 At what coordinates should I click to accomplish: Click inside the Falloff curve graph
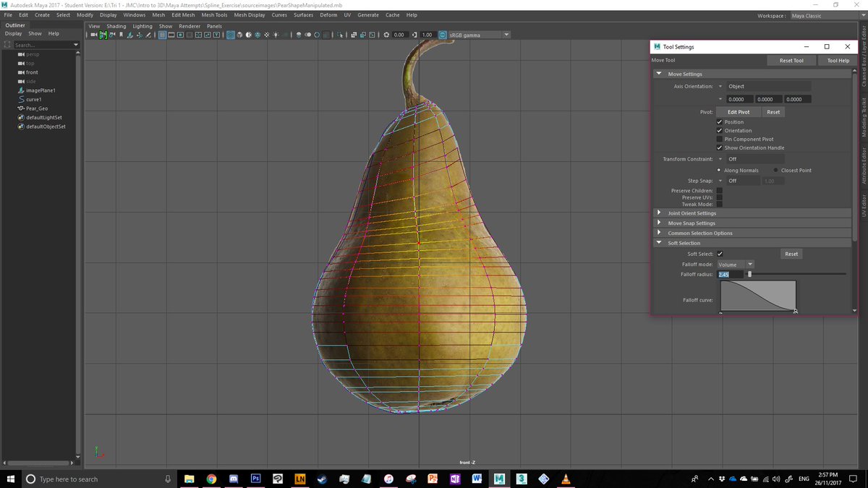[x=758, y=296]
